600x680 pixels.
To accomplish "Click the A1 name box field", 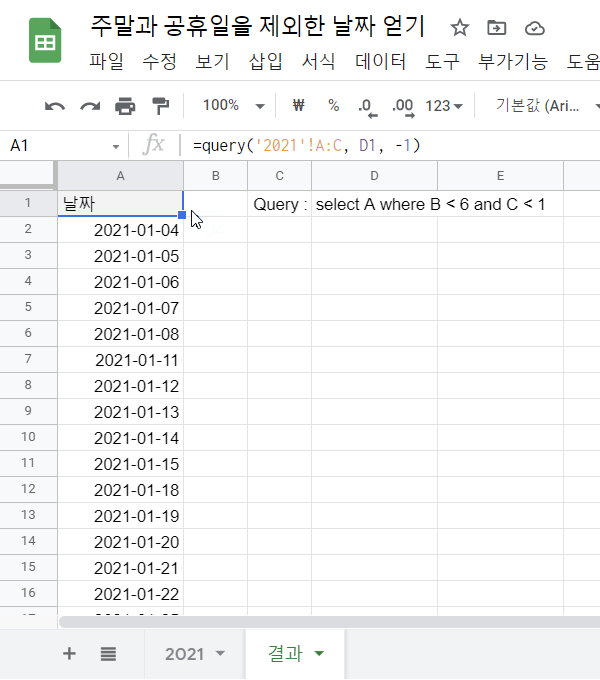I will 60,146.
